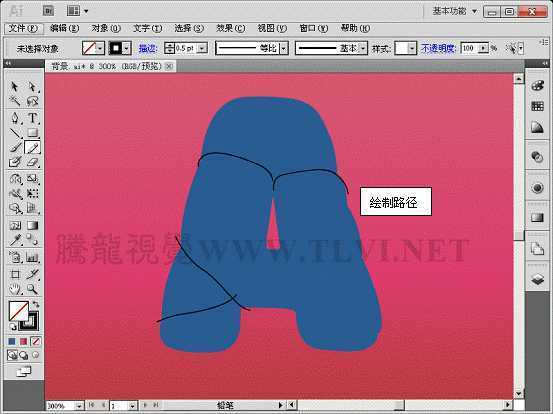Enable Draw Normal mode

12,355
